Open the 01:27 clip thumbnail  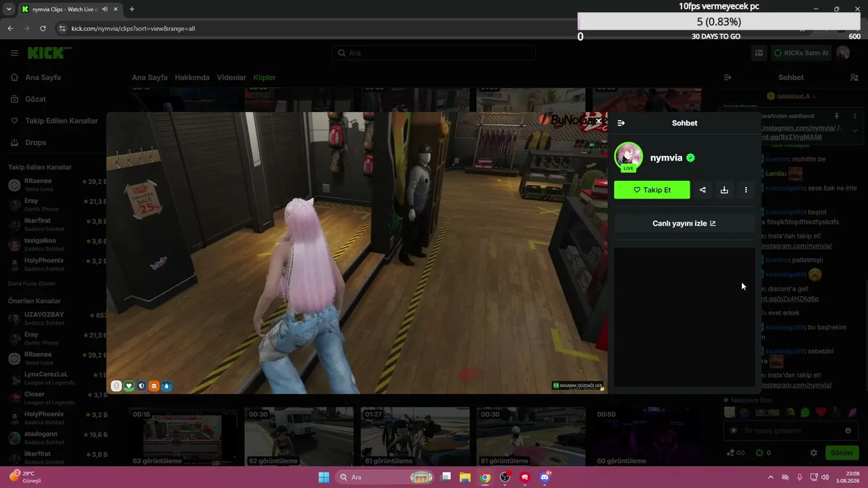coord(415,436)
